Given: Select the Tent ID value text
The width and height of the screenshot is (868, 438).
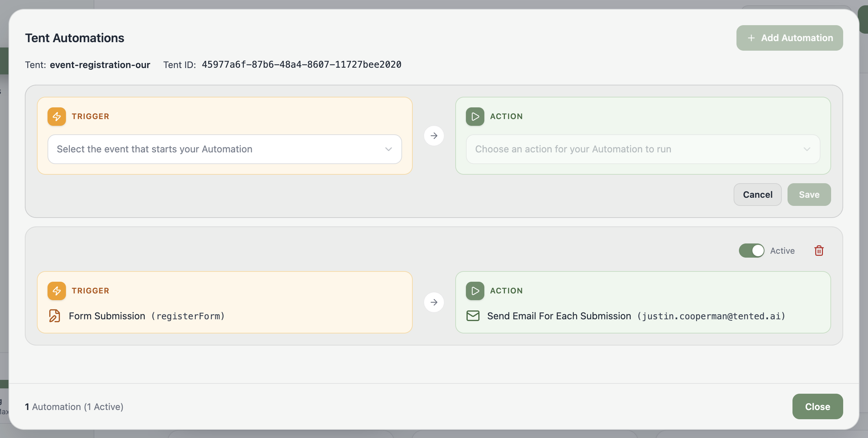Looking at the screenshot, I should 301,64.
